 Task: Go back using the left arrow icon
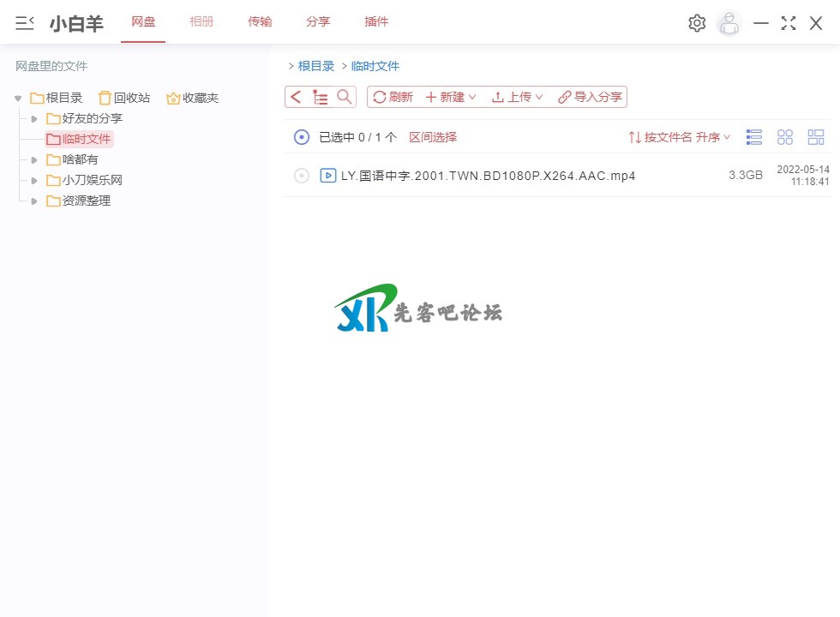click(297, 97)
